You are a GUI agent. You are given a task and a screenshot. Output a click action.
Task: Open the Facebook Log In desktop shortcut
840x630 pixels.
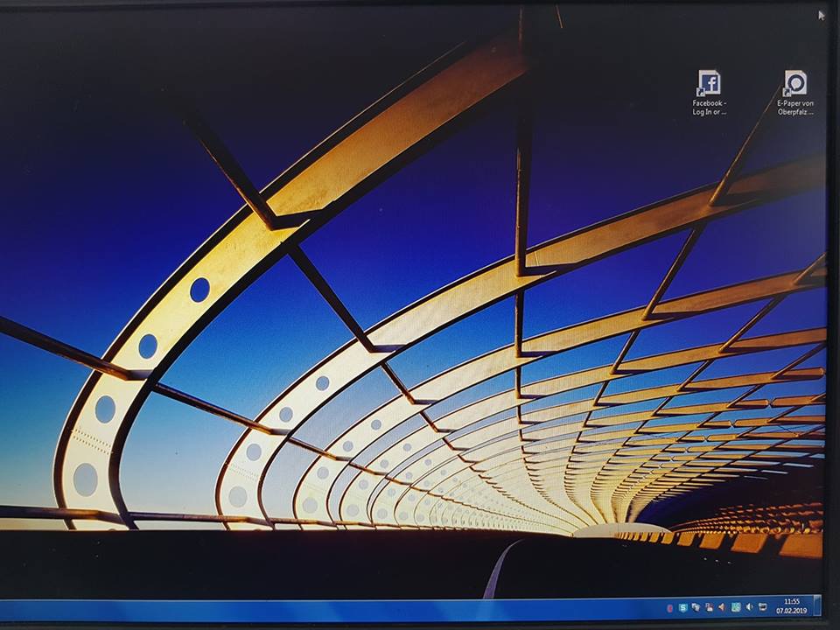(x=709, y=84)
